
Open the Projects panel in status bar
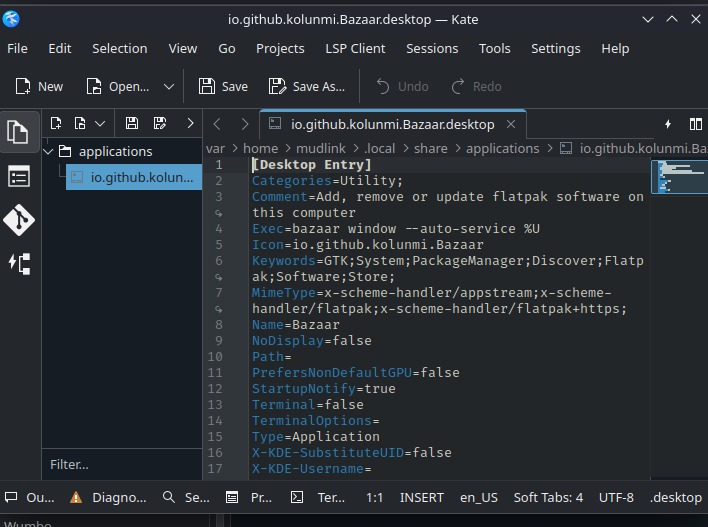[x=249, y=497]
